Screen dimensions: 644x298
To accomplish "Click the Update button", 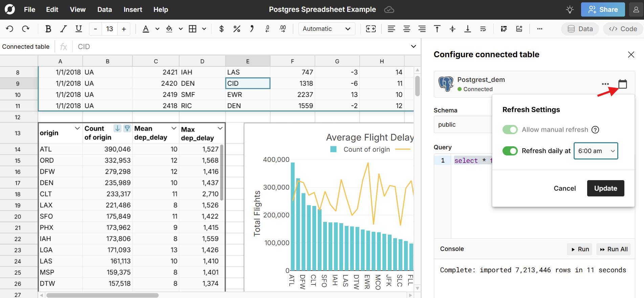I will tap(605, 188).
